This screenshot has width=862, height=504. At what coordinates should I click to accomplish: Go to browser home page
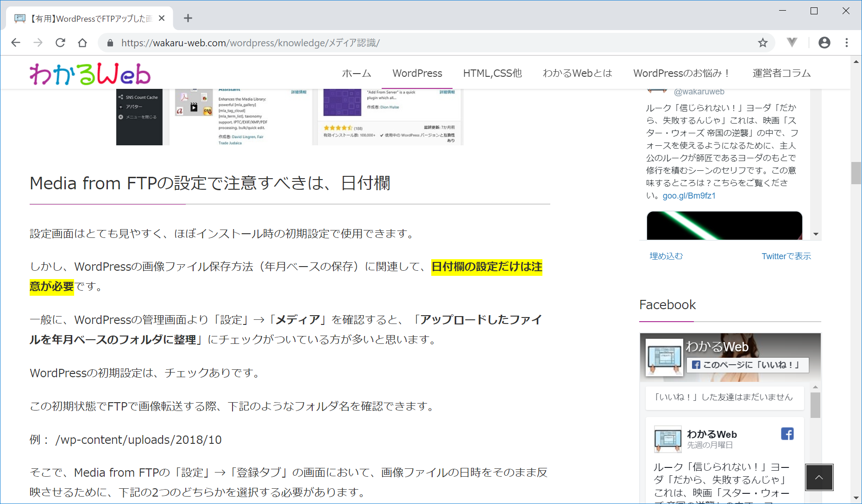82,43
